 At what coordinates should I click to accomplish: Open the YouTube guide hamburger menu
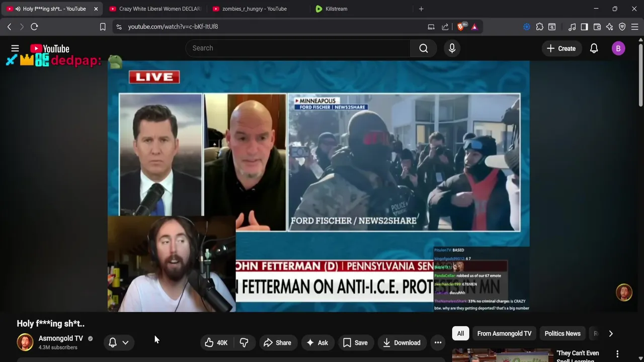[15, 48]
